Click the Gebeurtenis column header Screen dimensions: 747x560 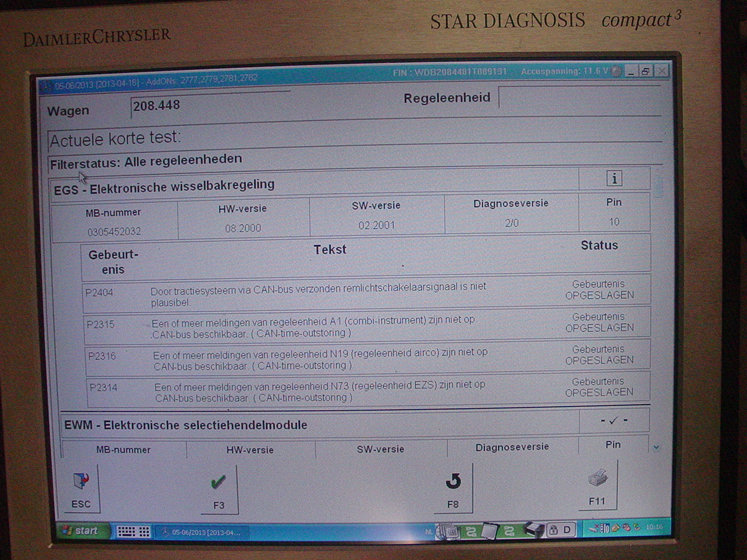(113, 262)
